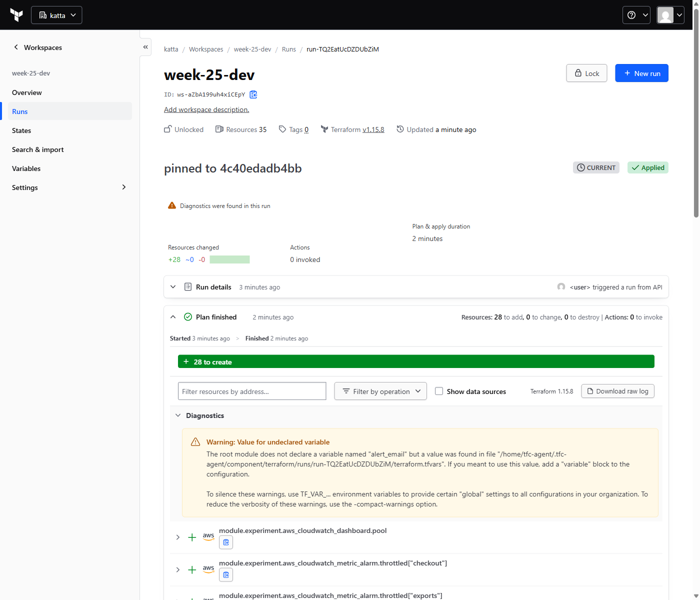This screenshot has width=700, height=600.
Task: Click the Tags 0 count link
Action: tap(306, 129)
